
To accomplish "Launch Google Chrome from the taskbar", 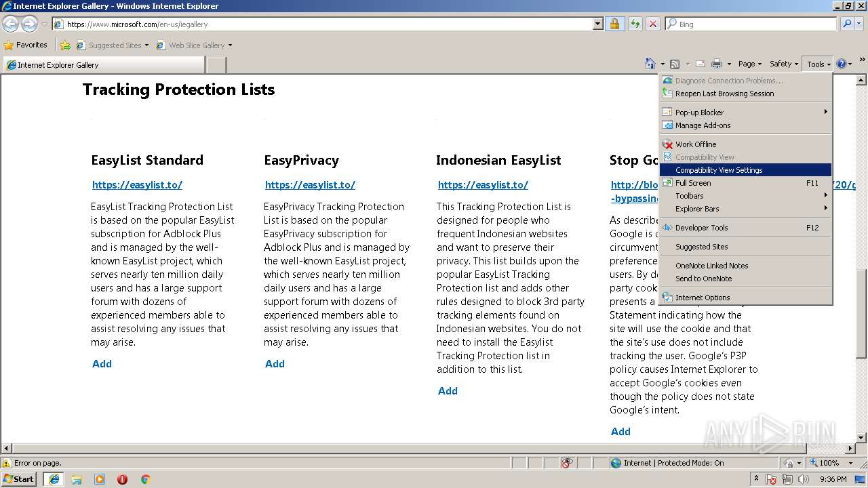I will 145,479.
